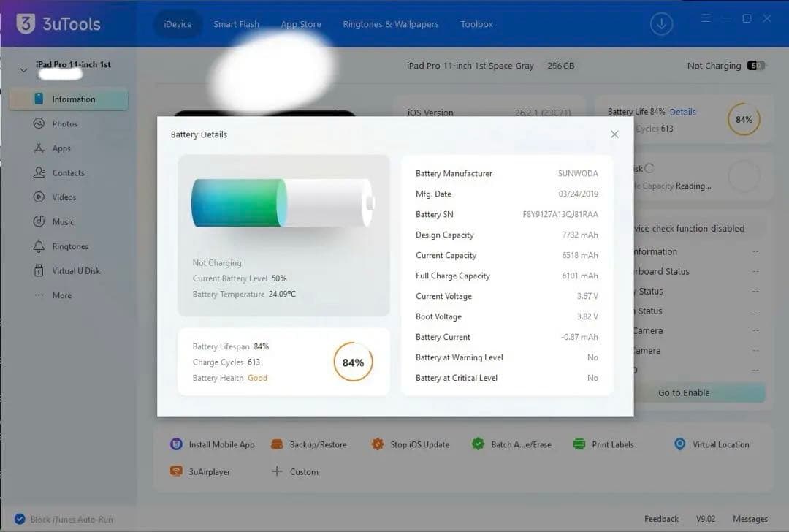Image resolution: width=789 pixels, height=532 pixels.
Task: Open Messages in the status bar
Action: tap(750, 519)
